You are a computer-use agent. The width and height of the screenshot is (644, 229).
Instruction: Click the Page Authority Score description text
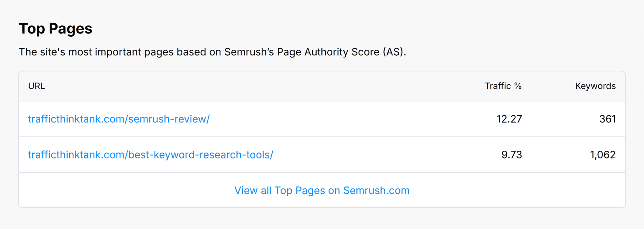coord(213,52)
